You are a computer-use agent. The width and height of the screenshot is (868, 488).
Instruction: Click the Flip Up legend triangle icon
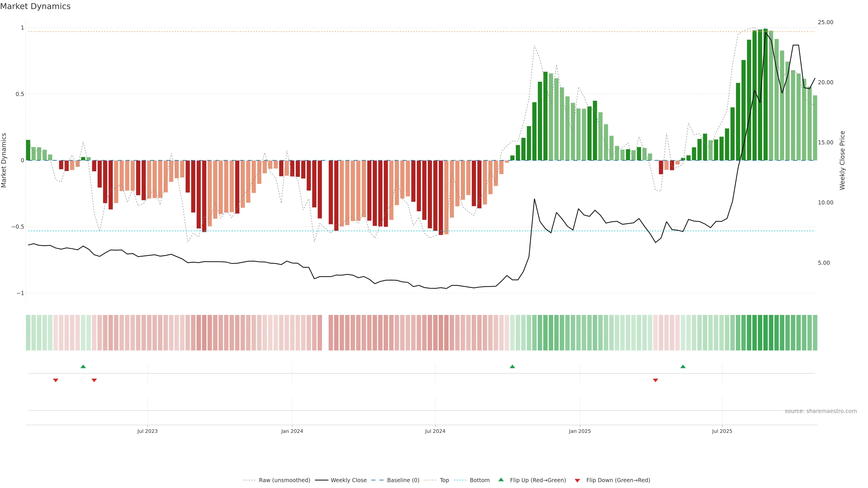(501, 480)
